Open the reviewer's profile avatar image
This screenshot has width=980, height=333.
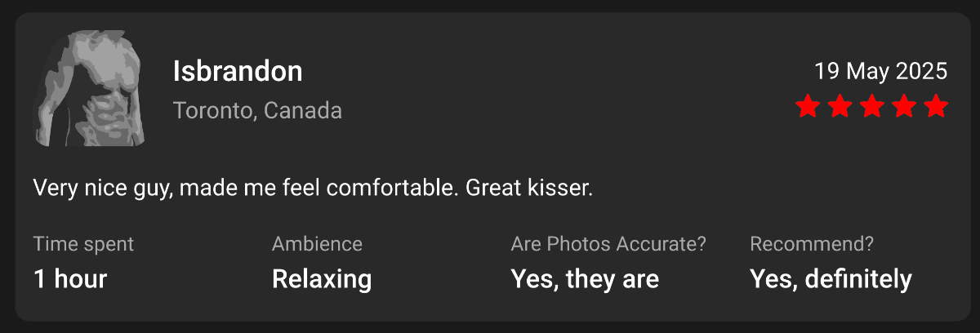point(89,89)
